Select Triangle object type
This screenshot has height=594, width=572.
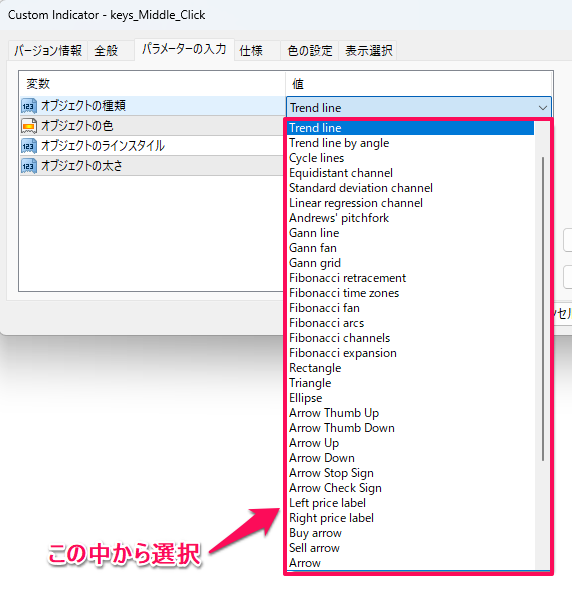410,383
